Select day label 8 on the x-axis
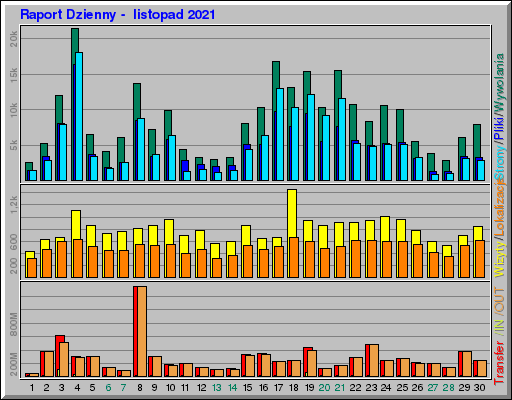Viewport: 512px width, 400px height. click(140, 388)
